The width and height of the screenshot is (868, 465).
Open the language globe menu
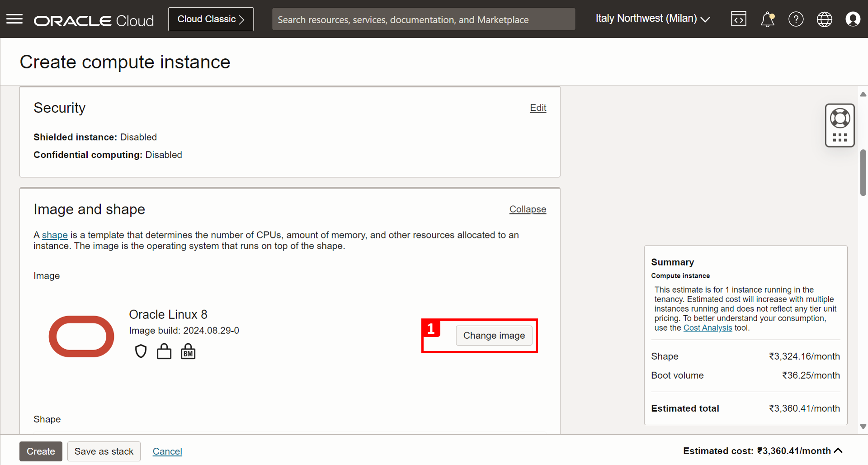coord(825,19)
